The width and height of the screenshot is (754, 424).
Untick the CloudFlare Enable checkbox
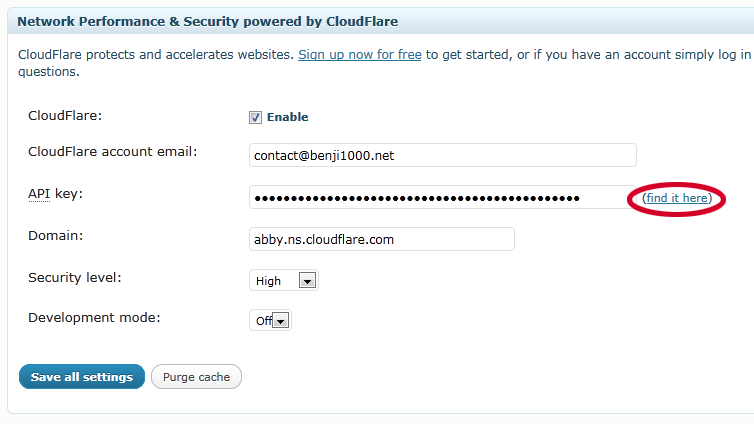coord(255,117)
